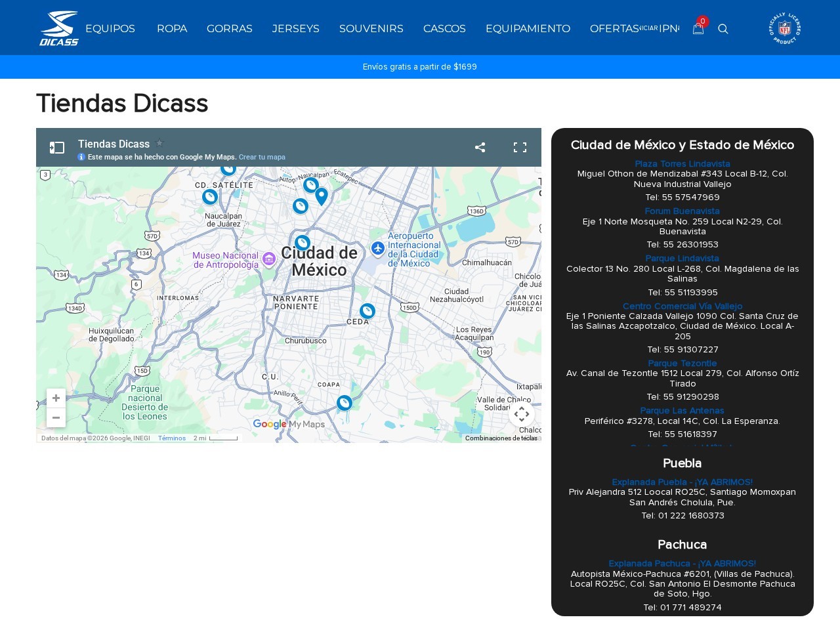Select the airport marker near Aeropuerto Internacional
This screenshot has width=840, height=630.
(x=378, y=249)
